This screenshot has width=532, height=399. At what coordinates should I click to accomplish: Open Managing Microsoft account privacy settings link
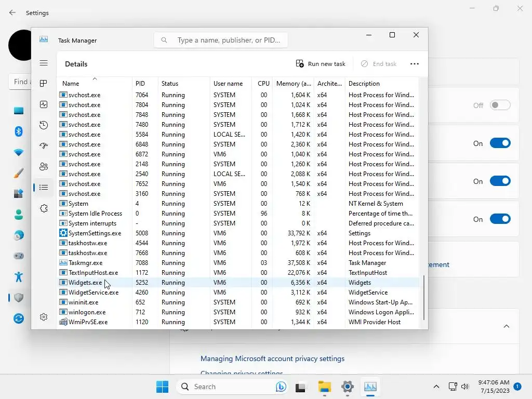point(272,358)
